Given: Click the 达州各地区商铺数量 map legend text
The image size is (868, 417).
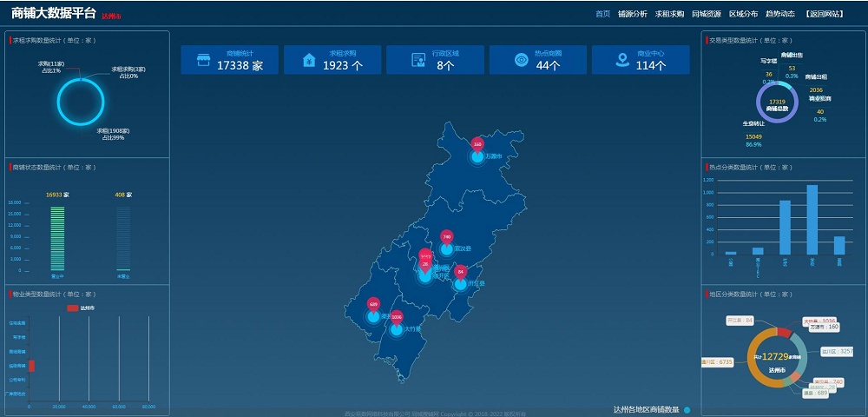Looking at the screenshot, I should click(x=646, y=410).
